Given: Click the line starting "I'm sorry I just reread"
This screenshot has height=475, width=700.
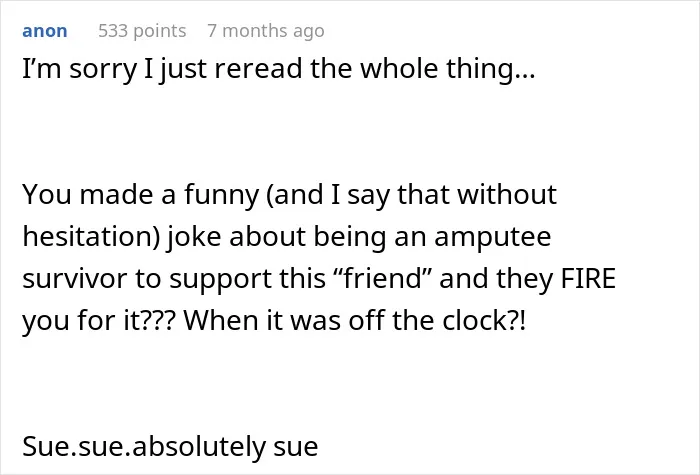Looking at the screenshot, I should (x=279, y=70).
